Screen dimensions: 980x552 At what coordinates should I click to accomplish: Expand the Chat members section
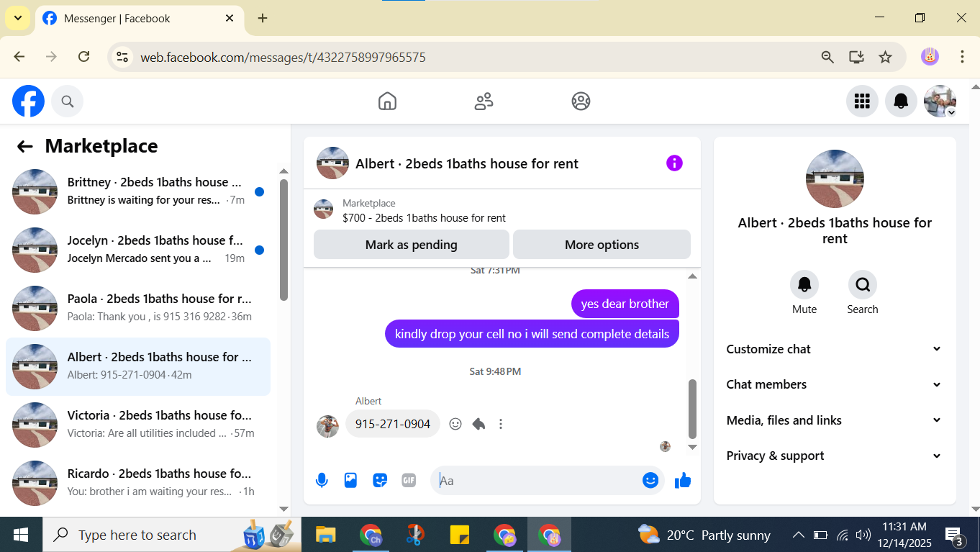[835, 384]
